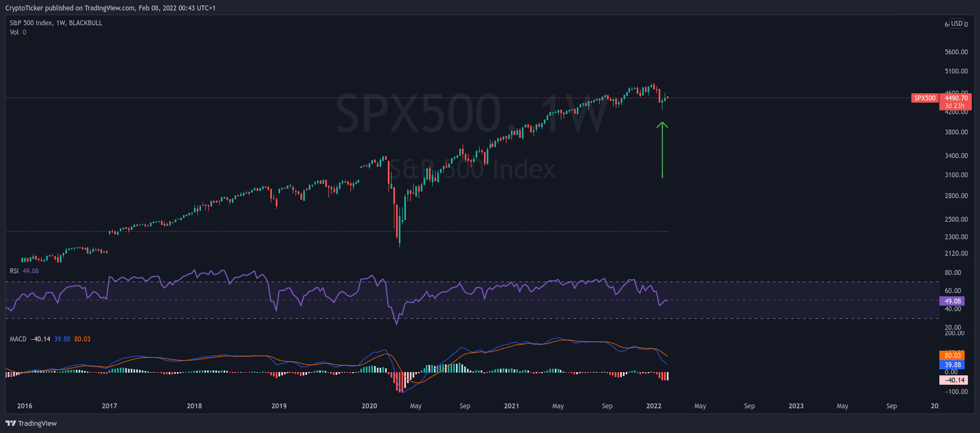This screenshot has height=433, width=980.
Task: Click the 2023 label on time axis
Action: point(795,406)
